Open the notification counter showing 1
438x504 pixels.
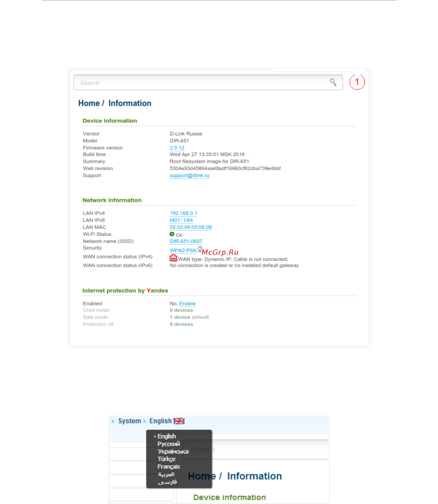357,82
